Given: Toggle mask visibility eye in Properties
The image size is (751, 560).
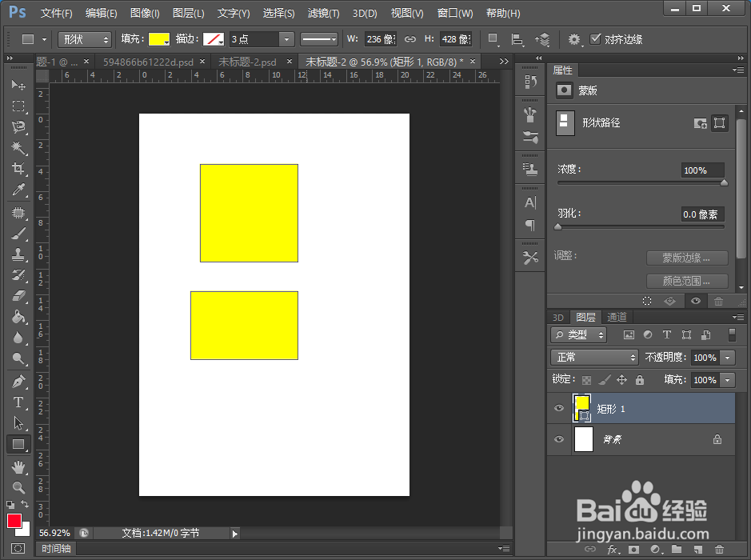Looking at the screenshot, I should (x=696, y=301).
